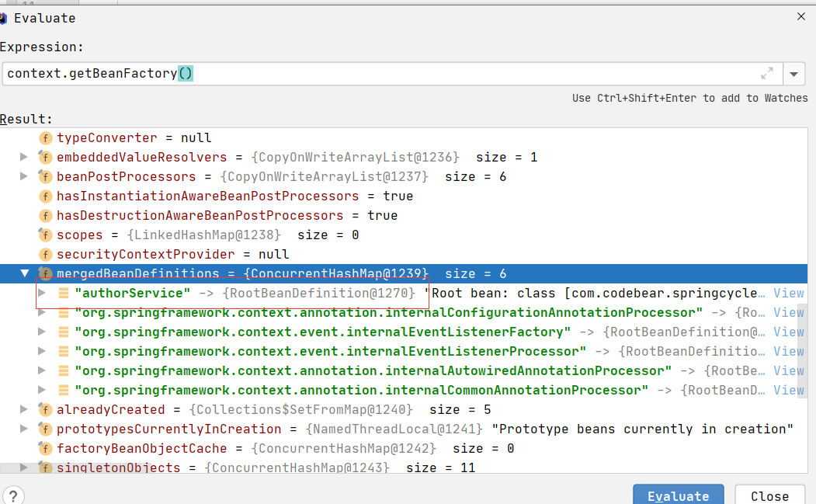Click the field icon beside securityContextProvider
This screenshot has width=816, height=504.
click(46, 254)
